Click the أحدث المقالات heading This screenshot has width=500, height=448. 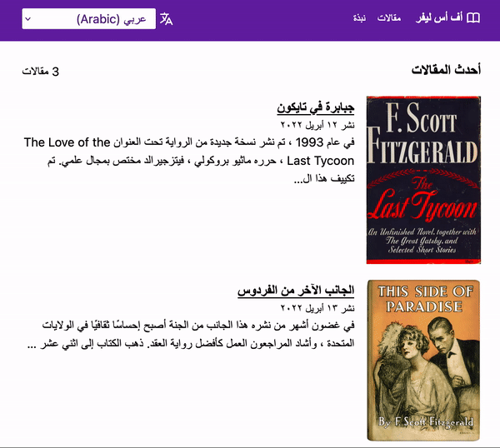coord(446,70)
